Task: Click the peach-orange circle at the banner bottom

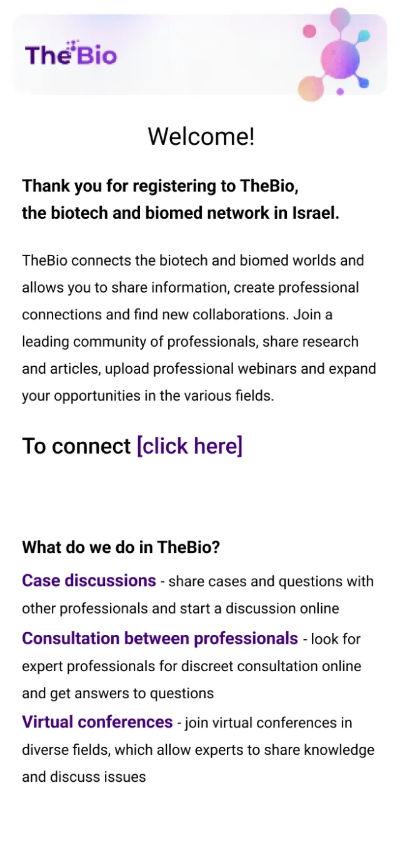Action: point(311,88)
